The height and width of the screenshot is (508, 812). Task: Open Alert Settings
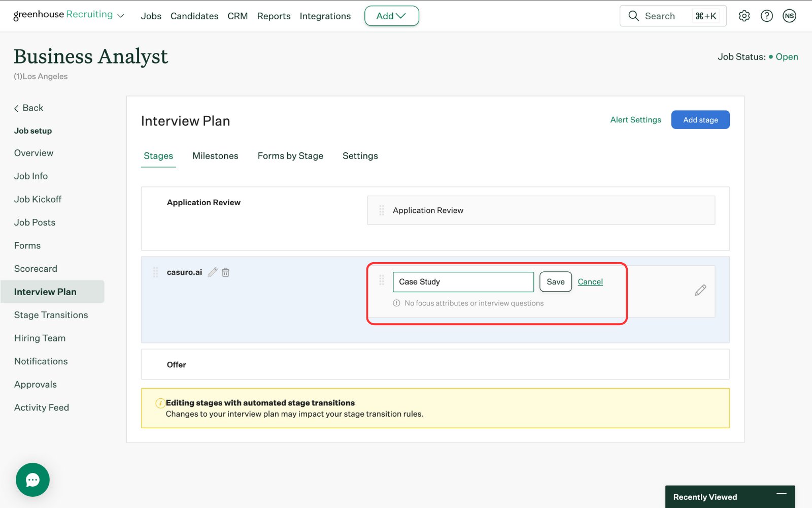click(635, 120)
